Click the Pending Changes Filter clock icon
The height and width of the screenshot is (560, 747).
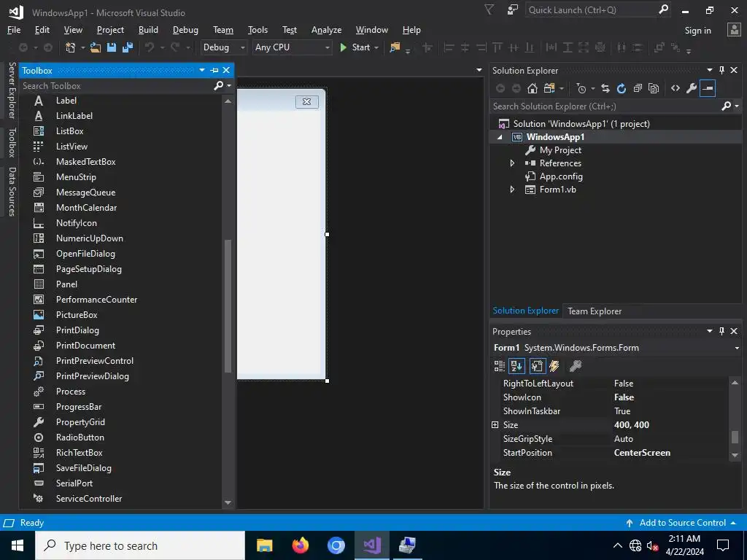coord(581,88)
